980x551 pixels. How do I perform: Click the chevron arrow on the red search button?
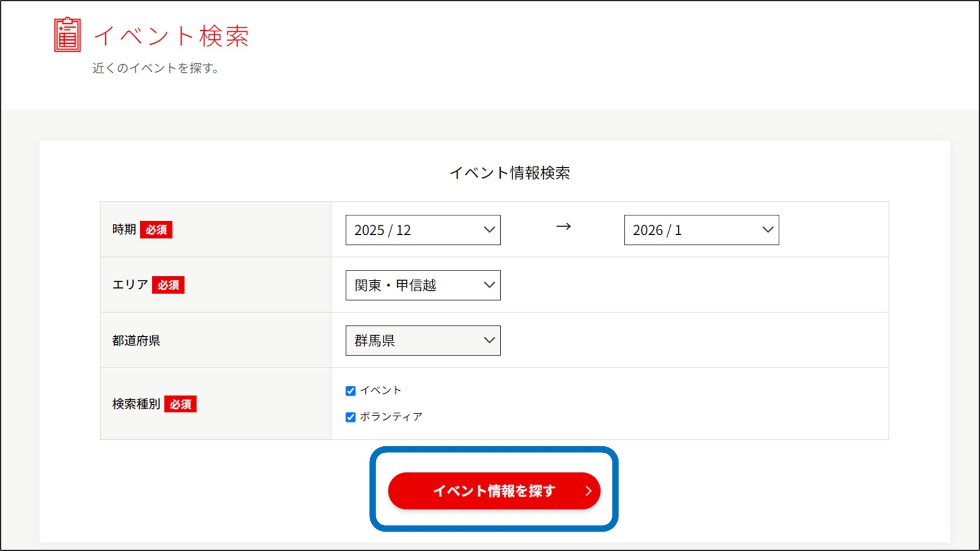coord(588,491)
